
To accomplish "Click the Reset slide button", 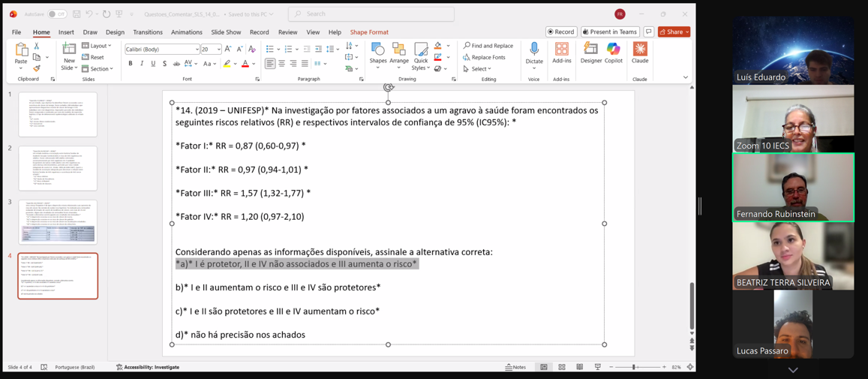I will (x=93, y=57).
